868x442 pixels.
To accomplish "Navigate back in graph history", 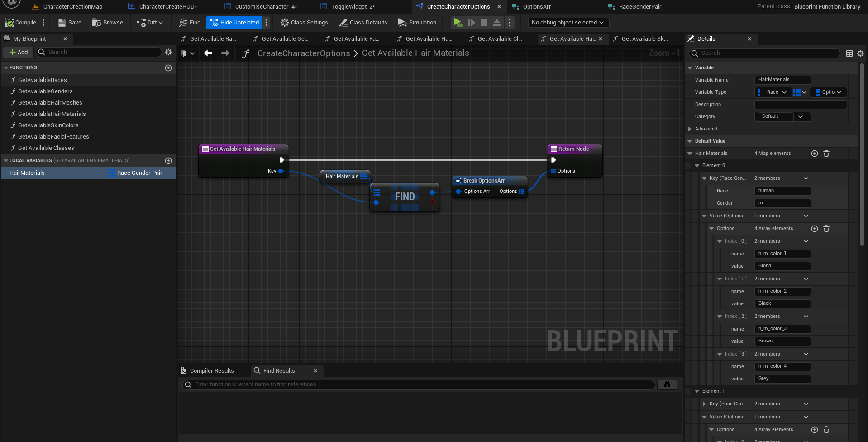I will (208, 53).
